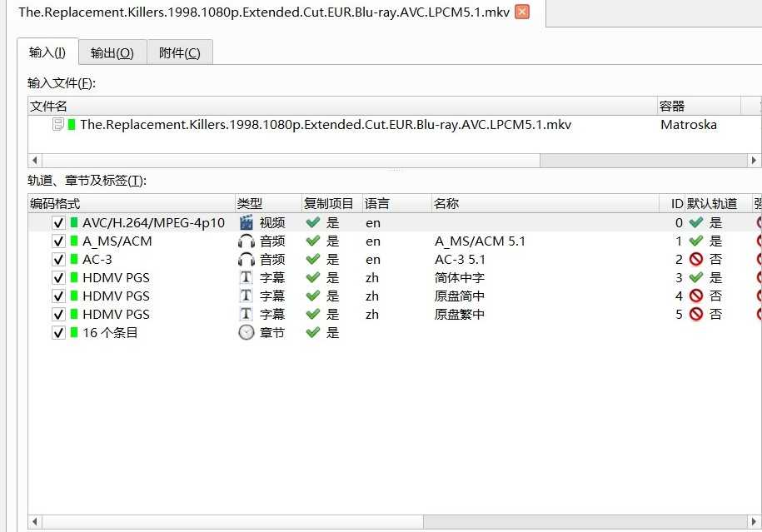Click the 'zh' language cell of the 原盘繁中 row

pos(372,315)
